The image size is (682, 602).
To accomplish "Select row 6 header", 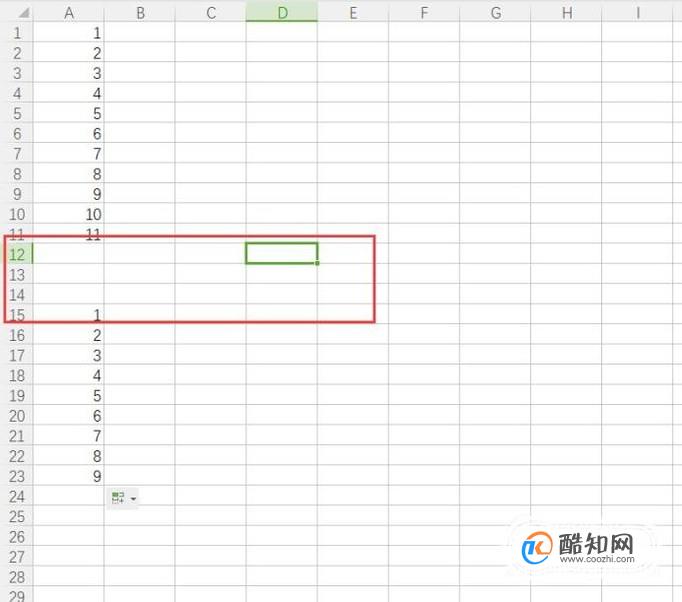I will (17, 134).
